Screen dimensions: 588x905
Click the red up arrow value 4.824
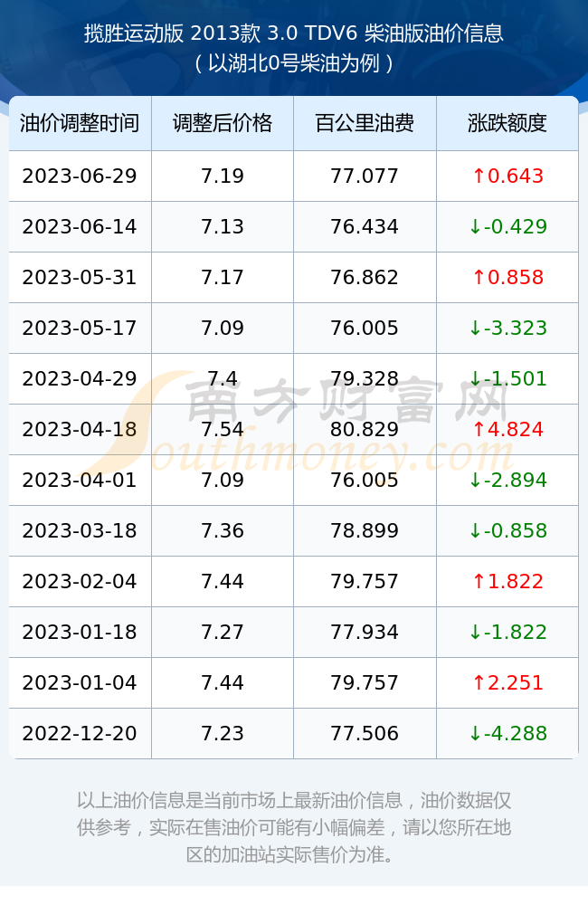pyautogui.click(x=507, y=429)
